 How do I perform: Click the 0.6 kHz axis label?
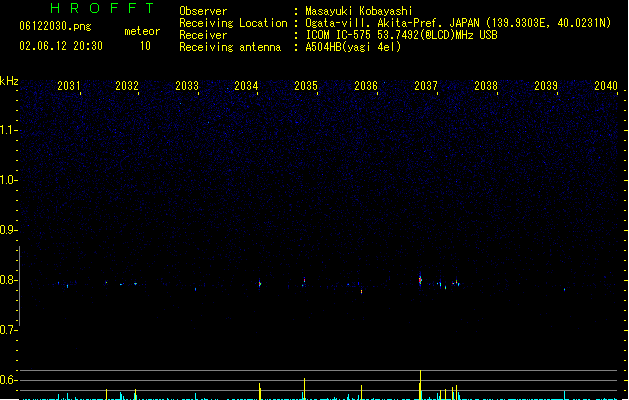pyautogui.click(x=7, y=380)
